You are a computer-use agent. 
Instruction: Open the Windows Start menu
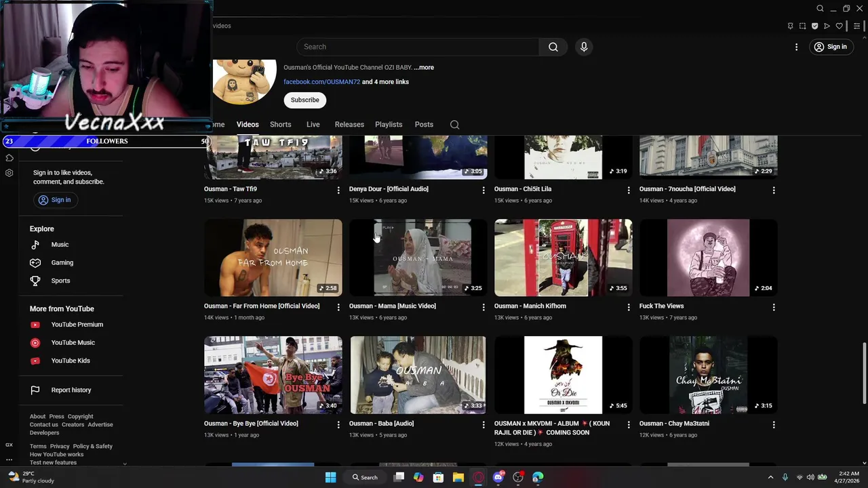pos(330,477)
